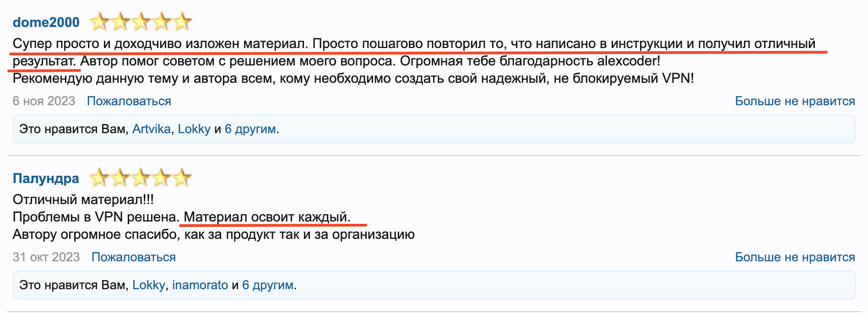The width and height of the screenshot is (868, 313).
Task: Click the second star of dome2000's rating
Action: pos(120,22)
